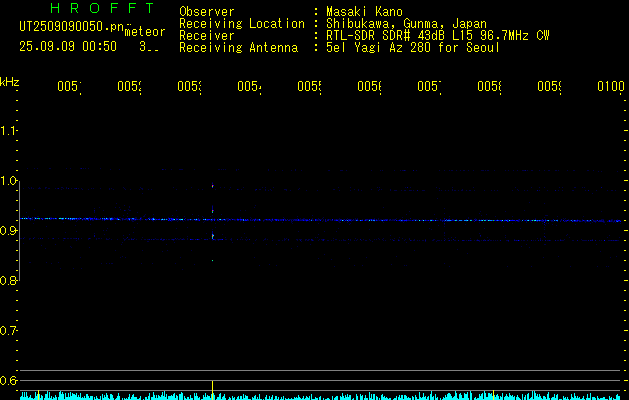
Task: Click the 0.6 frequency axis label
Action: pyautogui.click(x=8, y=380)
